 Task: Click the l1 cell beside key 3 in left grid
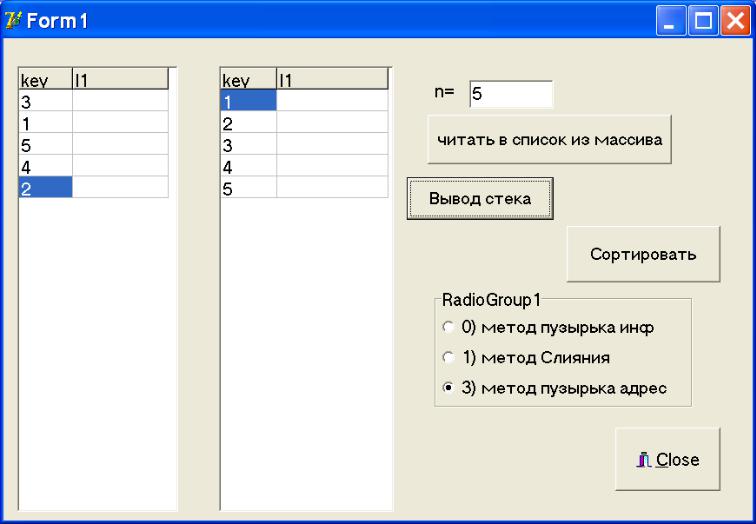[x=121, y=101]
